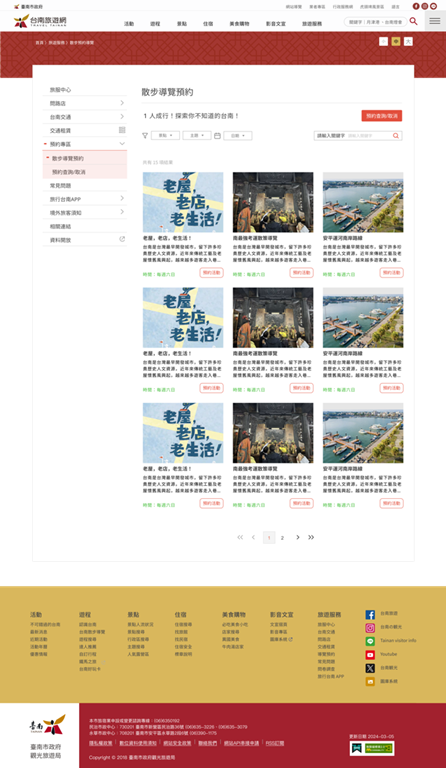Click the red 預約查詢/取消 button
The width and height of the screenshot is (446, 768).
(x=382, y=116)
